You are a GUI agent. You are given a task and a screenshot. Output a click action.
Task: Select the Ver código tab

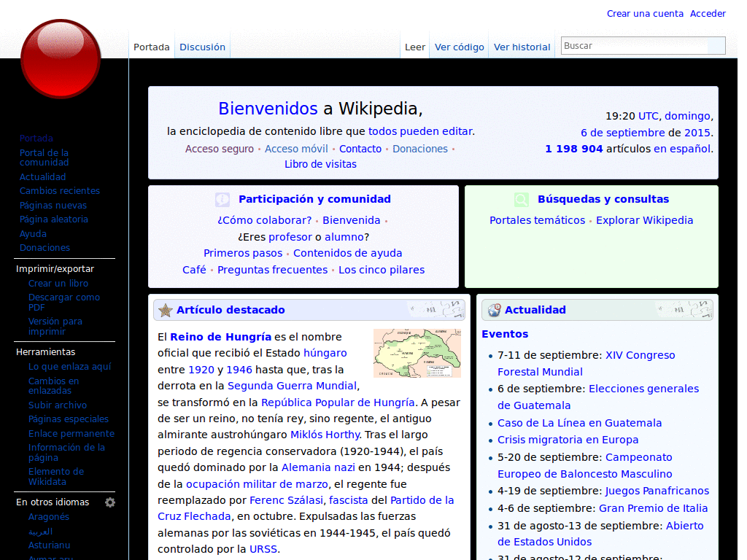coord(459,47)
